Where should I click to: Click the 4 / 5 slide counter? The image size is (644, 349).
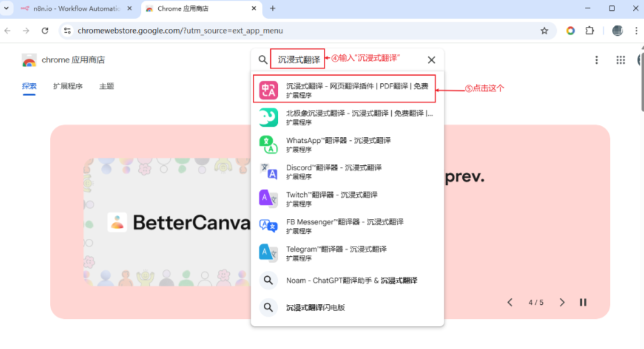536,302
